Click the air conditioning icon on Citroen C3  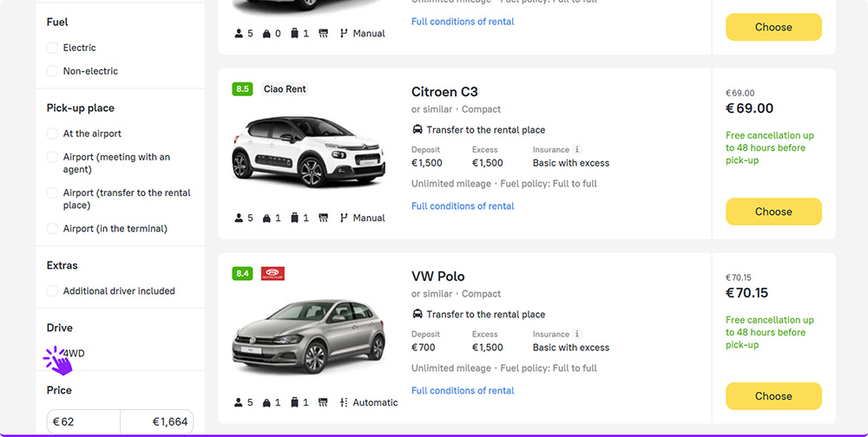point(323,218)
